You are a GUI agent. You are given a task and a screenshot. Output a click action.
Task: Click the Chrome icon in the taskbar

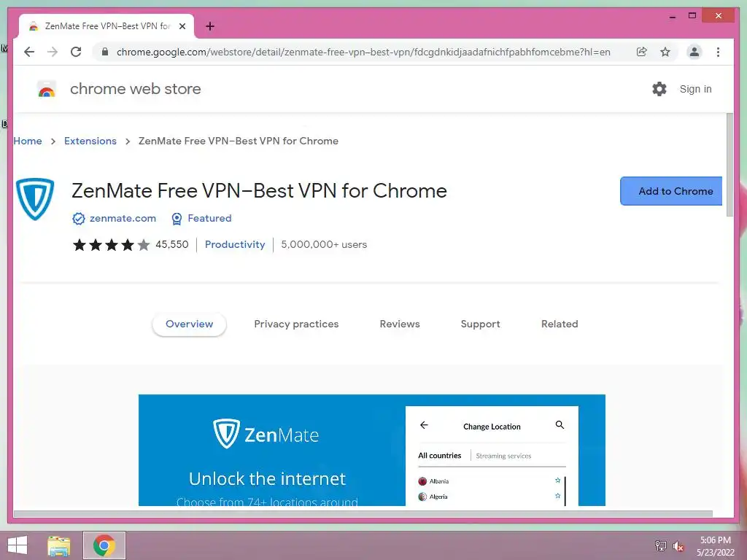pos(104,545)
